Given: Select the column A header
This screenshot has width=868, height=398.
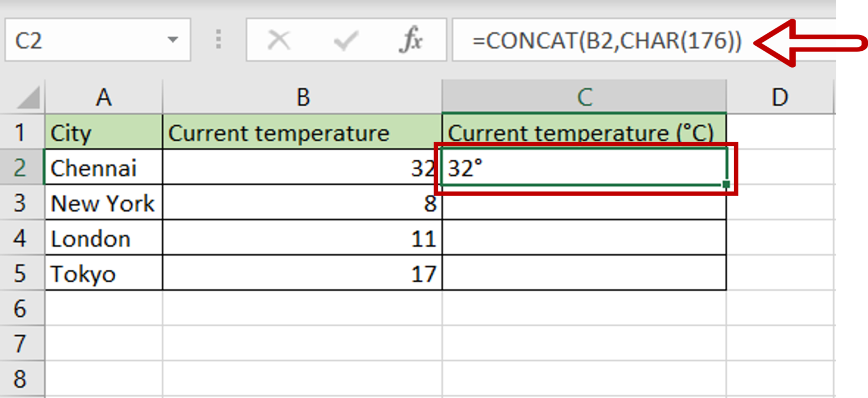Looking at the screenshot, I should [x=104, y=97].
